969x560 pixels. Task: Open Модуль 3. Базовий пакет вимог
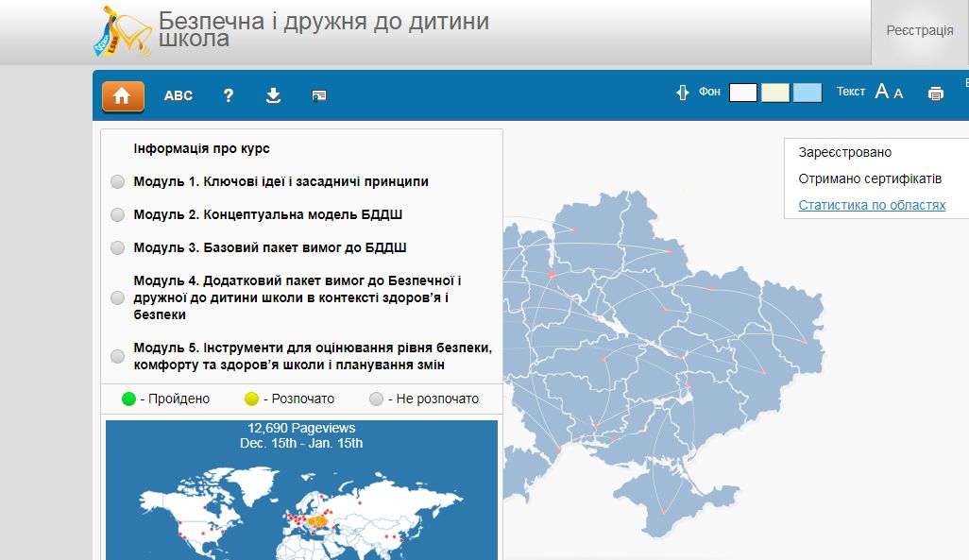[x=269, y=247]
